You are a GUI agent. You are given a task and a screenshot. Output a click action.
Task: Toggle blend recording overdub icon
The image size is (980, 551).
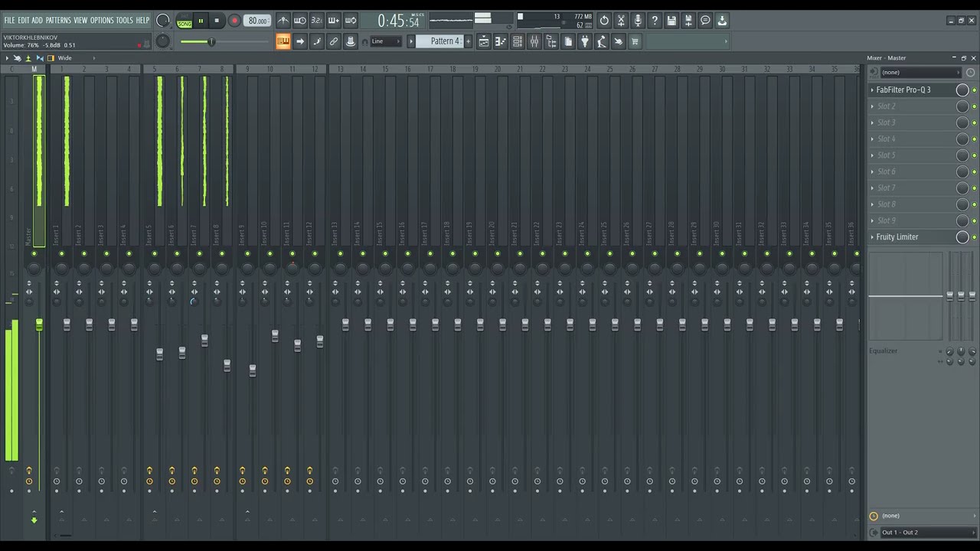tap(334, 21)
